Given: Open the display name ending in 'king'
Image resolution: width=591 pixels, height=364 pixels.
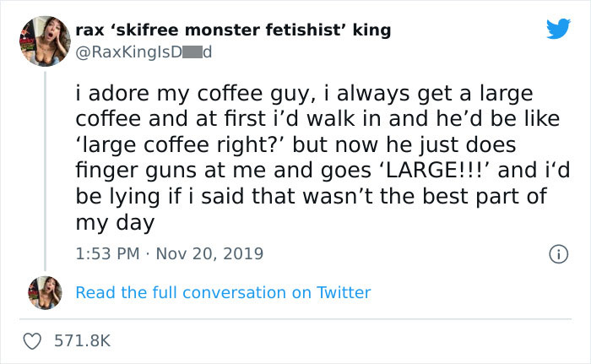Looking at the screenshot, I should (x=233, y=30).
